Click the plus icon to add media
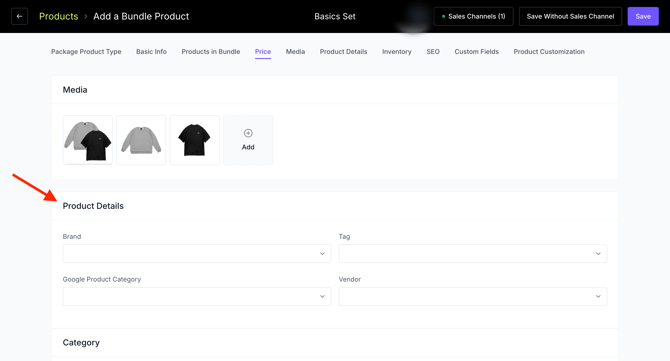Viewport: 670px width, 361px height. coord(248,133)
